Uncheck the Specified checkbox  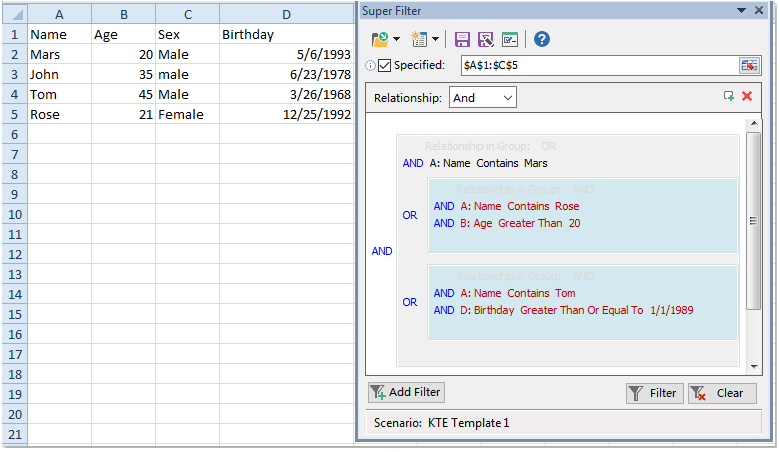click(x=385, y=66)
